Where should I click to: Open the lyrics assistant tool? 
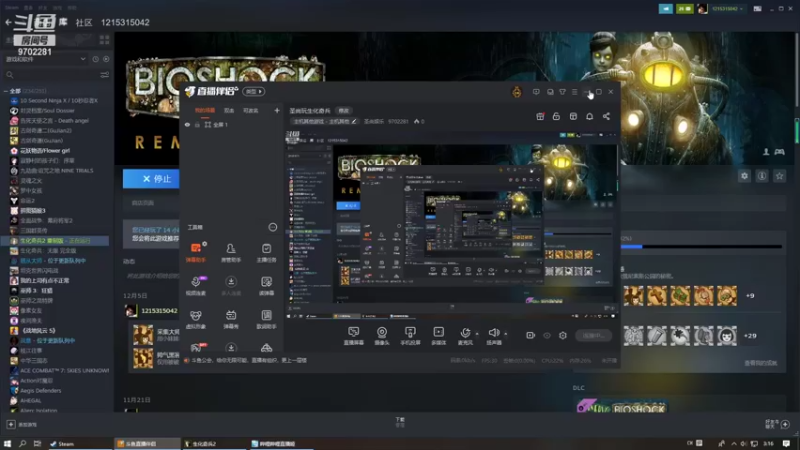tap(266, 319)
